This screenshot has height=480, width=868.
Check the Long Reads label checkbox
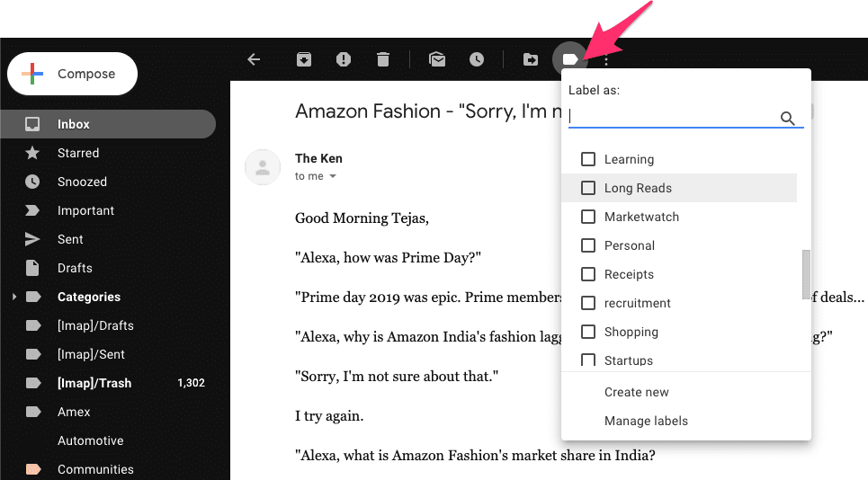pos(588,188)
